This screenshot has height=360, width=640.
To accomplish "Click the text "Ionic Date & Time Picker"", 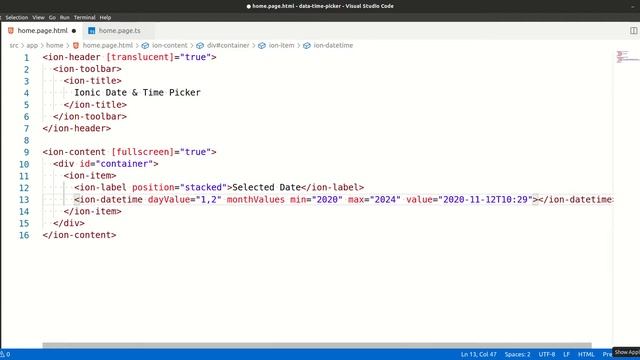I will point(137,93).
